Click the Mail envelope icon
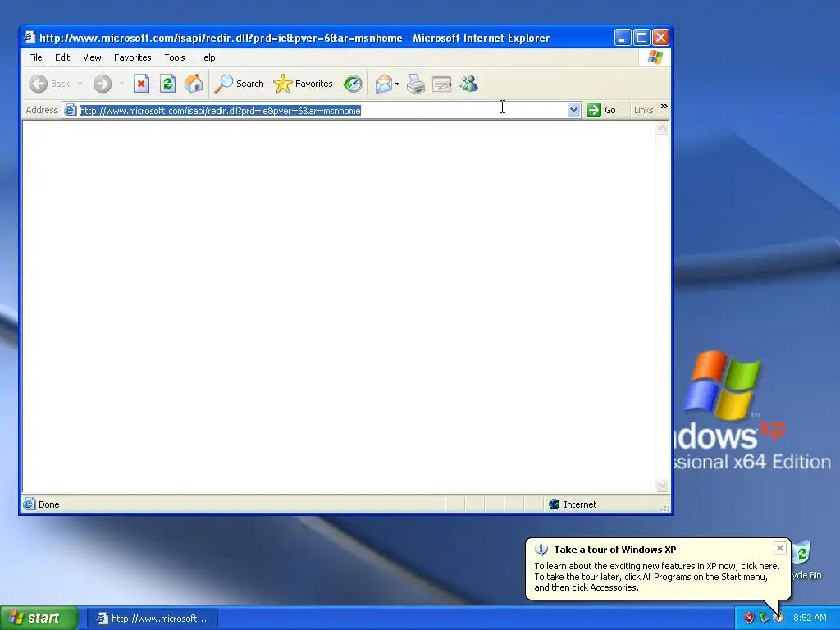 click(384, 84)
